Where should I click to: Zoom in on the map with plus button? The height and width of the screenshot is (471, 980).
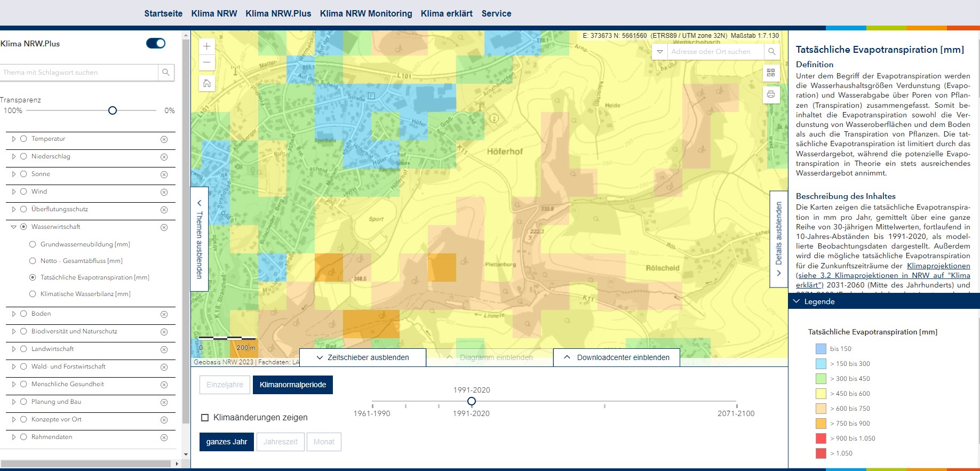[207, 46]
